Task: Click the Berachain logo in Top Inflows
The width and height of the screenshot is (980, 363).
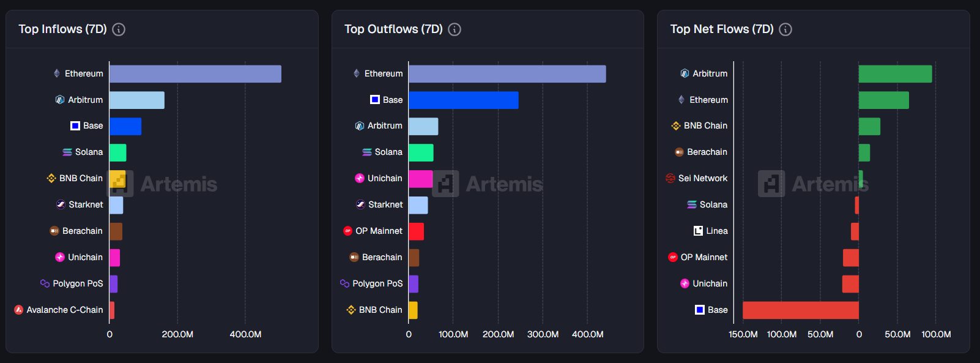Action: (54, 231)
